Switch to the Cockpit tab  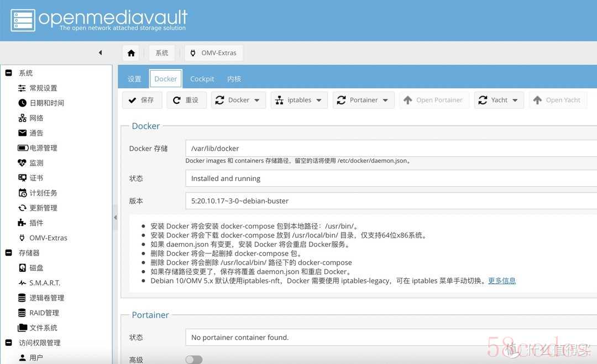202,79
